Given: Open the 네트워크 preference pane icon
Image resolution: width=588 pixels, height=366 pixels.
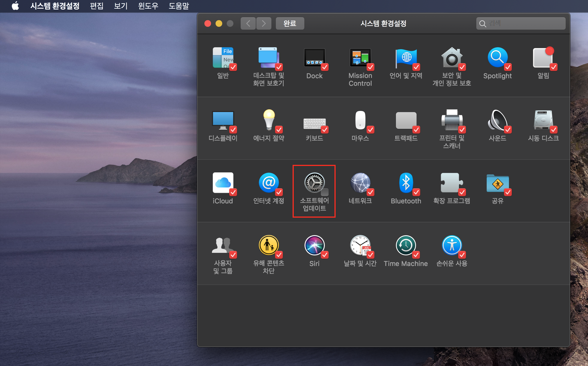Looking at the screenshot, I should click(360, 183).
